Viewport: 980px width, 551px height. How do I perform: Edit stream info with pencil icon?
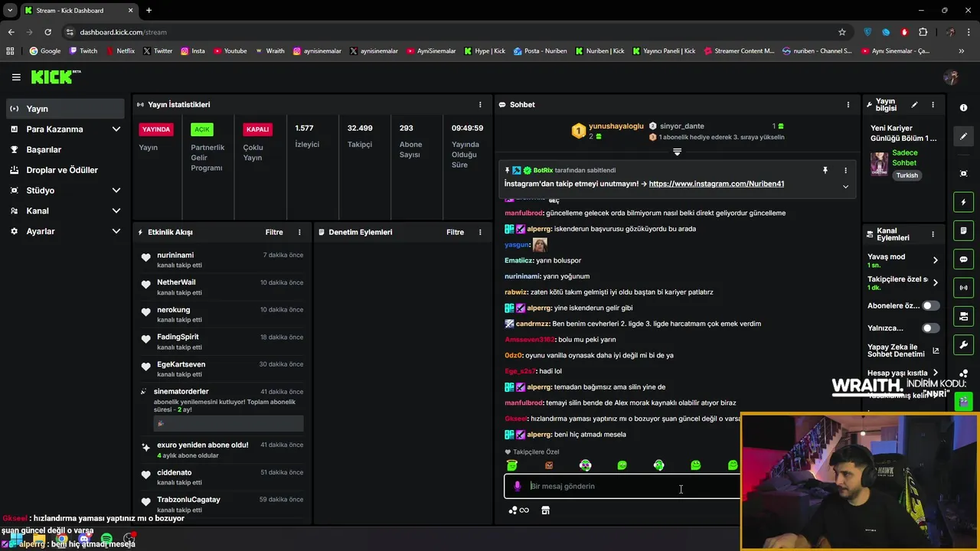pos(914,105)
